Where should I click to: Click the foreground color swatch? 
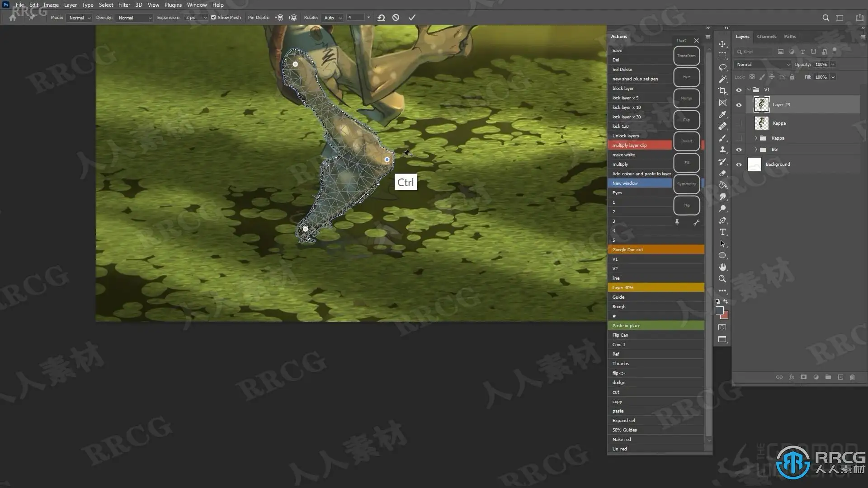719,310
